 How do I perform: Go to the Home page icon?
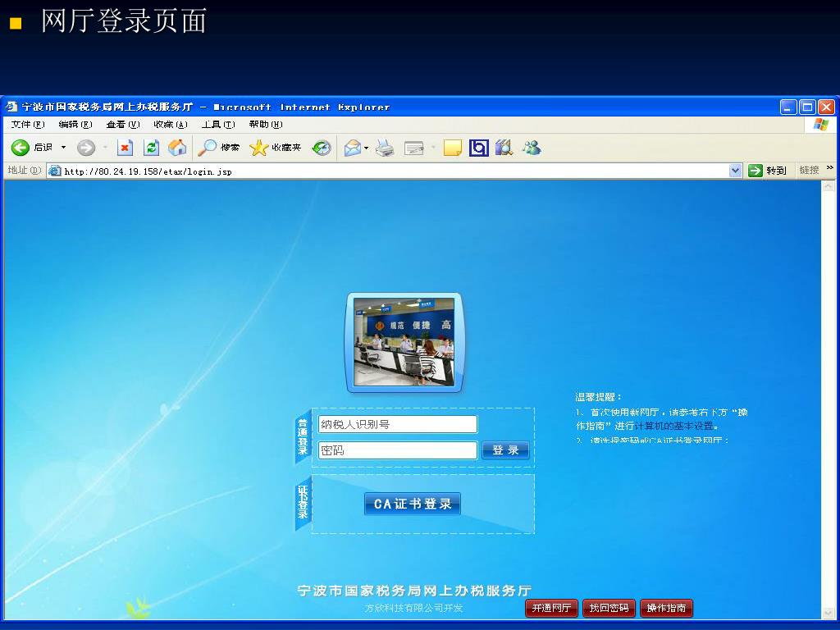[x=177, y=148]
